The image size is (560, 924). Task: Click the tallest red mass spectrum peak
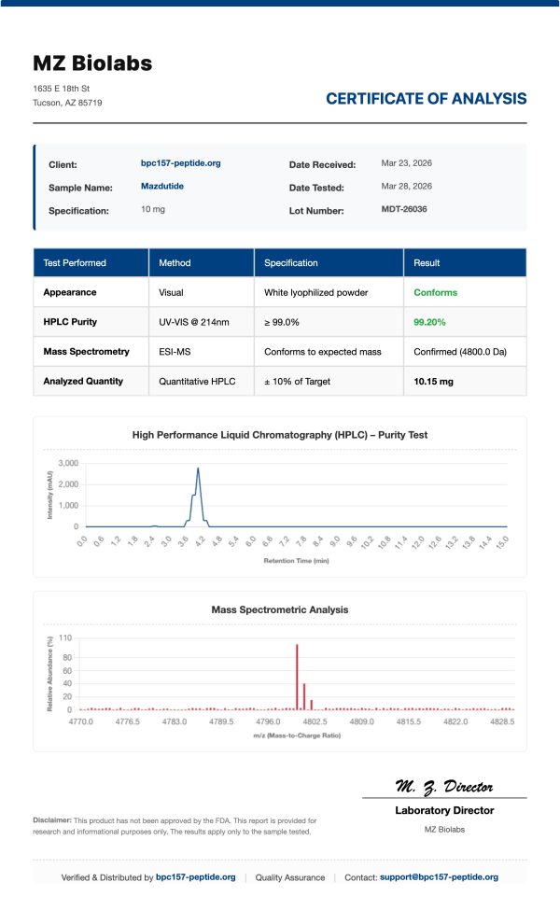pos(297,677)
